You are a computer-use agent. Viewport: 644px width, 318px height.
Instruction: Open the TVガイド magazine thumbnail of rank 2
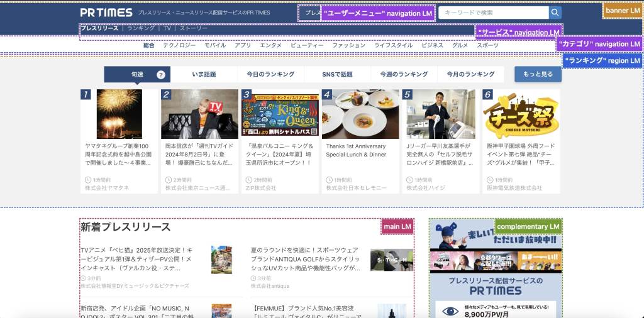click(199, 114)
